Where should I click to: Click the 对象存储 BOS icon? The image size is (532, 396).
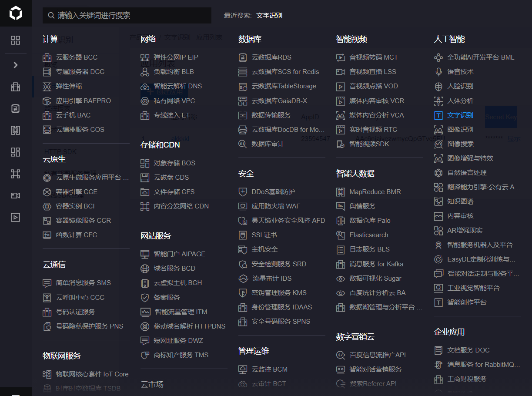pos(145,163)
